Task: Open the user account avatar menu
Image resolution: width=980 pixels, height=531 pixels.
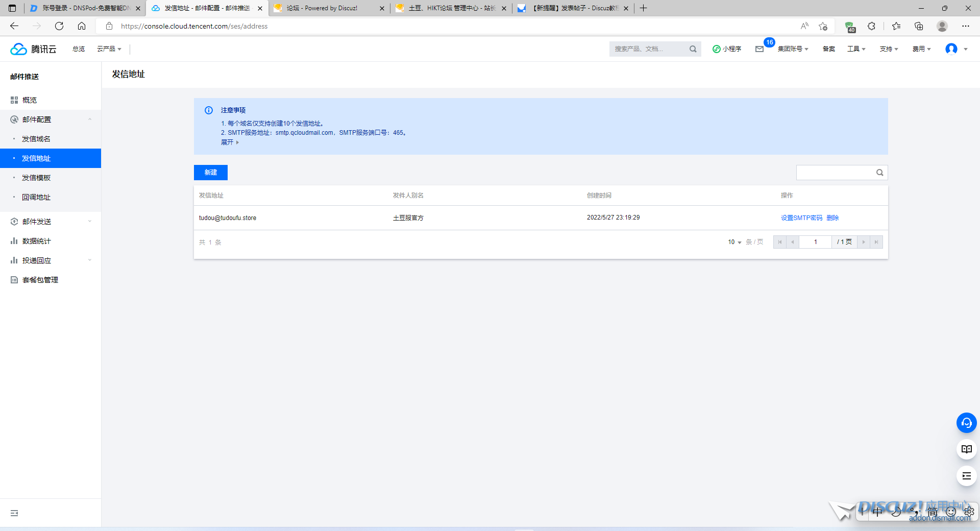Action: (x=956, y=49)
